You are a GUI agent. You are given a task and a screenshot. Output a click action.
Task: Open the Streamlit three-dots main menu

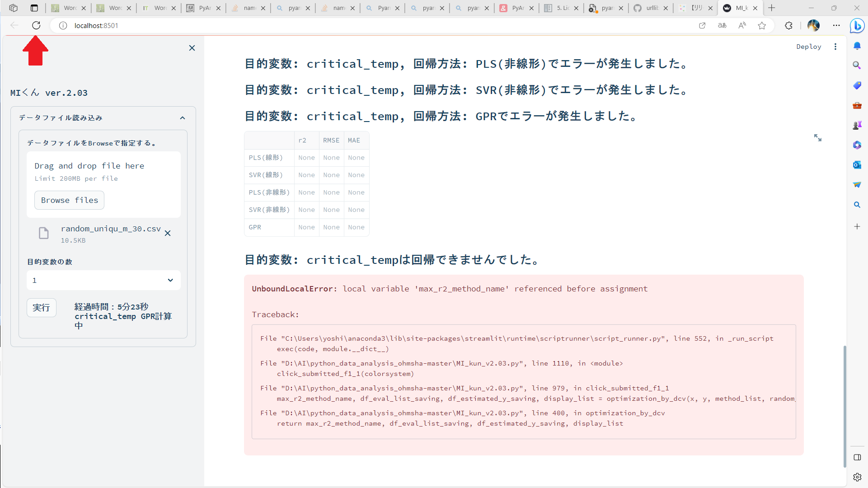pos(835,47)
